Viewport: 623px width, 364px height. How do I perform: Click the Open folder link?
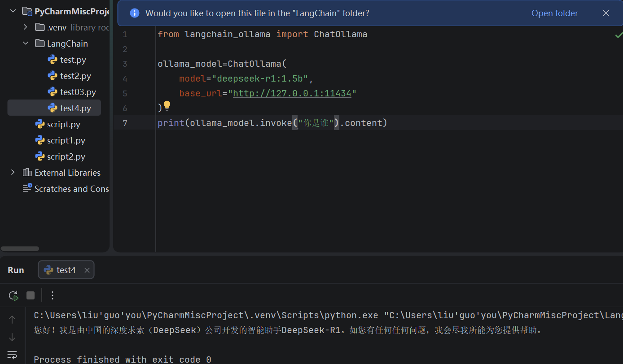[x=555, y=13]
